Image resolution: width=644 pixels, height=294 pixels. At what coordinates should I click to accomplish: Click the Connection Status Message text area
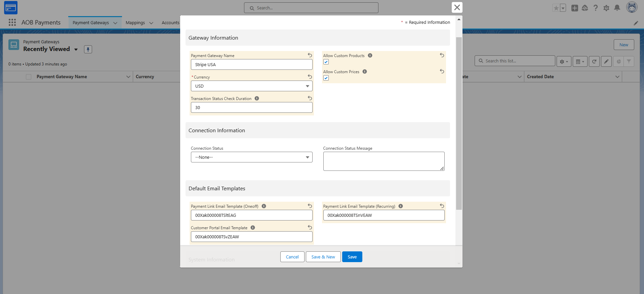pyautogui.click(x=384, y=161)
